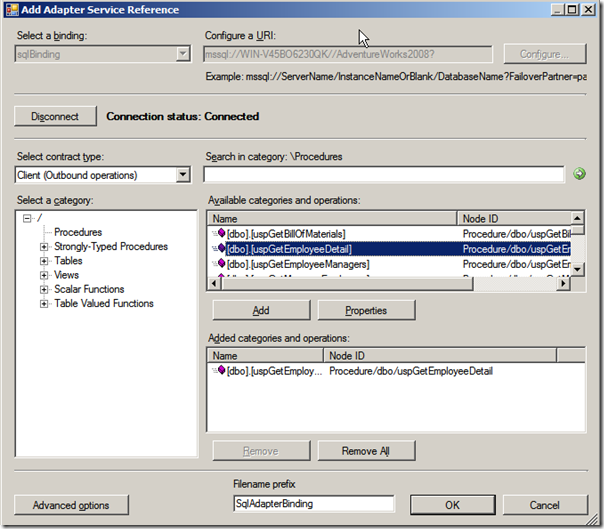Open Properties for the selected operation

tap(366, 310)
